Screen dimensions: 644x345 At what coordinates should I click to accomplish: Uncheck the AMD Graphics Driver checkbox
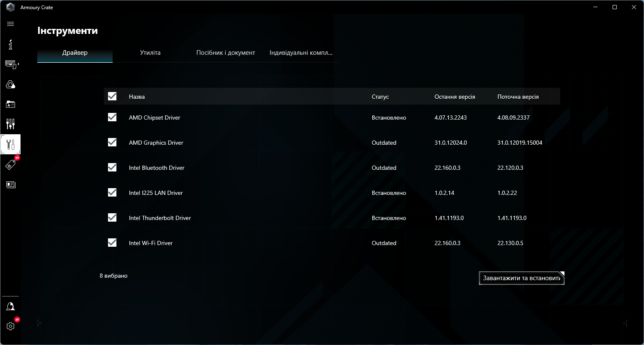point(112,142)
